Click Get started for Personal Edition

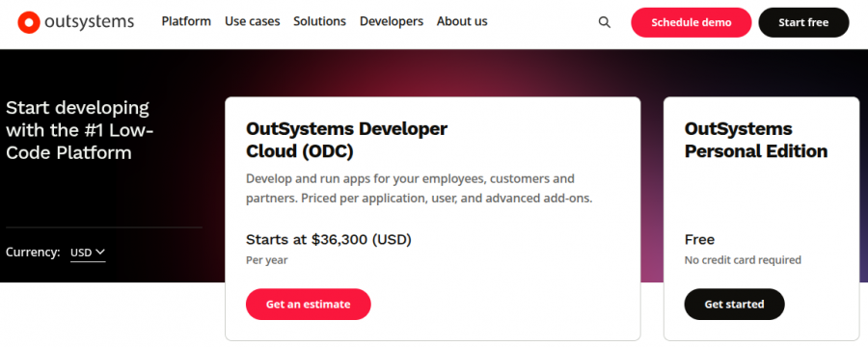(734, 304)
